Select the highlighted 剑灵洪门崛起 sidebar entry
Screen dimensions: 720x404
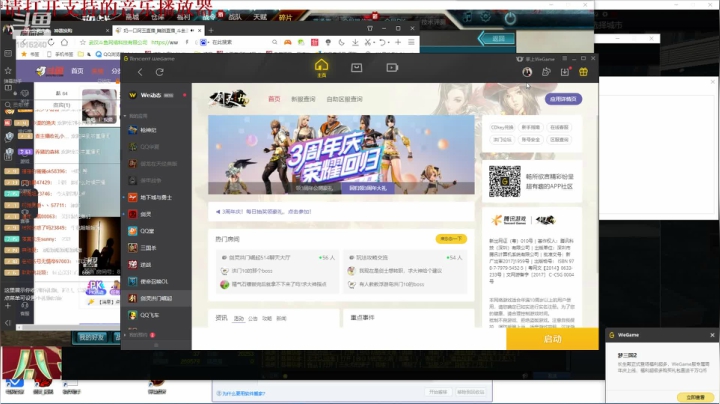coord(156,298)
